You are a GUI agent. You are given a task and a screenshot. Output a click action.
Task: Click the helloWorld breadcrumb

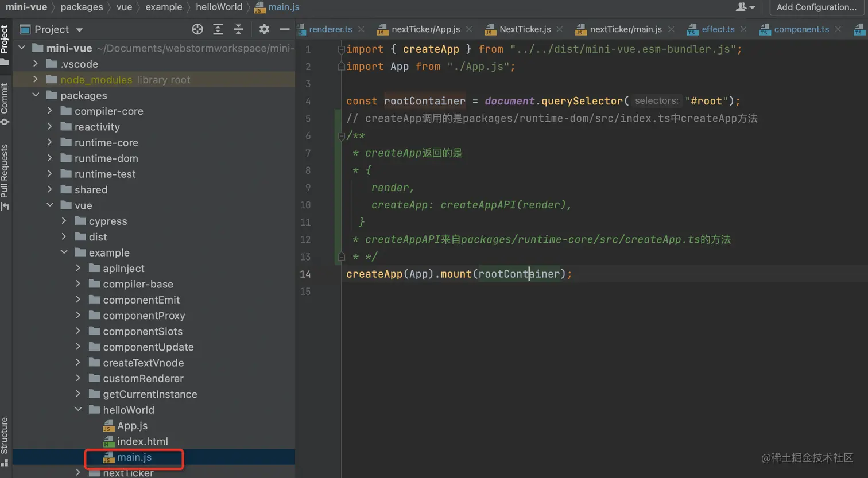pos(219,7)
